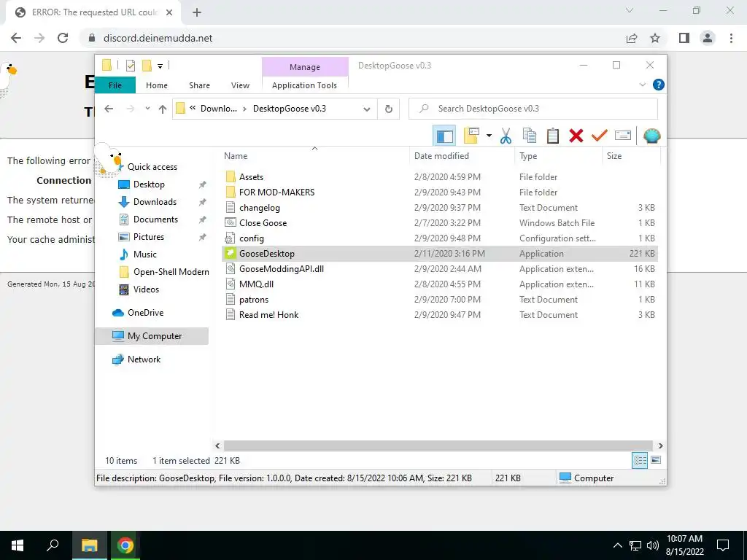Click the scroll right arrow
Viewport: 747px width, 560px height.
coord(660,446)
